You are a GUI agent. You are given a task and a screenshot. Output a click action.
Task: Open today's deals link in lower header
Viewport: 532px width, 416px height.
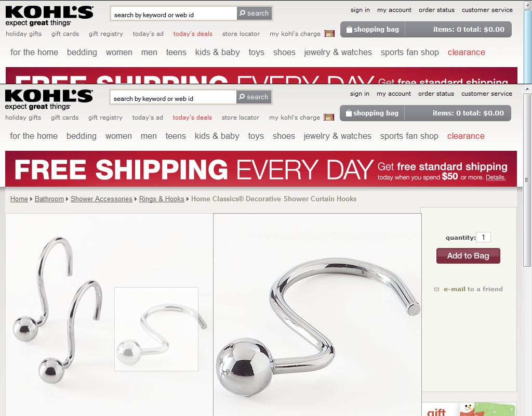[192, 118]
